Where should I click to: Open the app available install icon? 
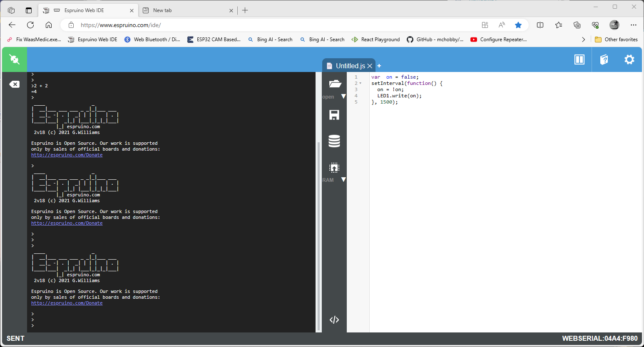tap(485, 25)
